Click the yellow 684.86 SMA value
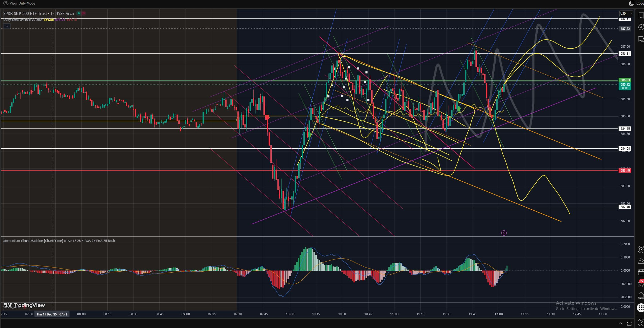Viewport: 644px width, 328px height. point(49,20)
